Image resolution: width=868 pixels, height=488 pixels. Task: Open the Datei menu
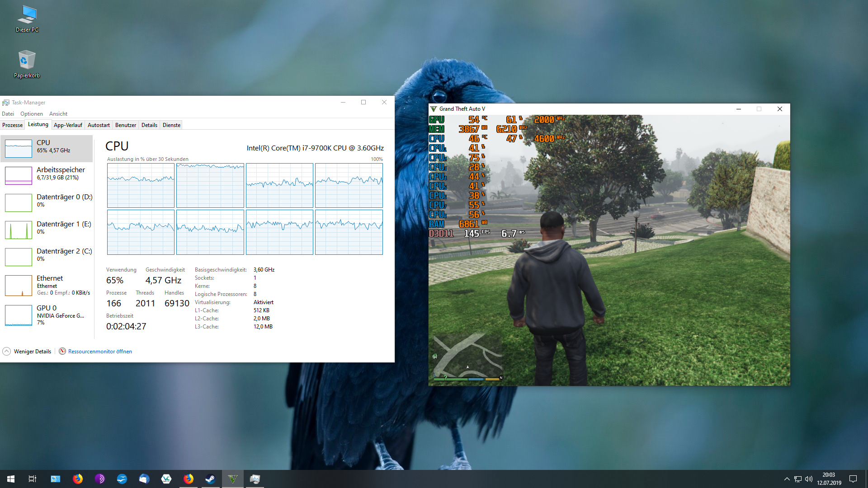click(8, 114)
